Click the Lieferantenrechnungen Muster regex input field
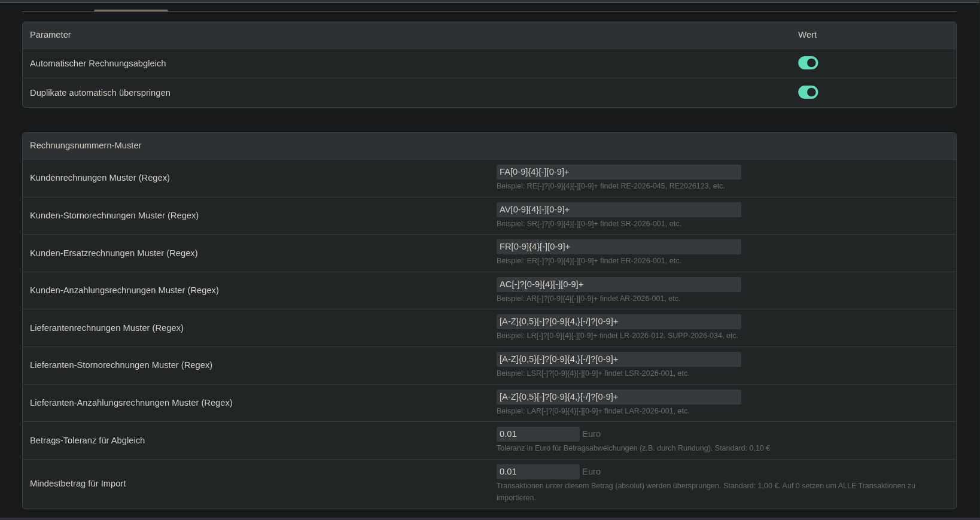Screen dimensions: 980x520 click(x=618, y=321)
